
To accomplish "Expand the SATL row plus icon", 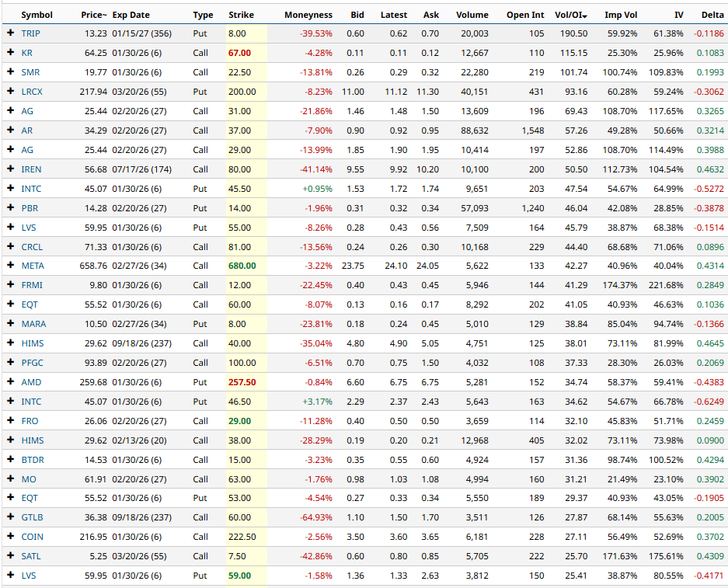I will [x=10, y=555].
